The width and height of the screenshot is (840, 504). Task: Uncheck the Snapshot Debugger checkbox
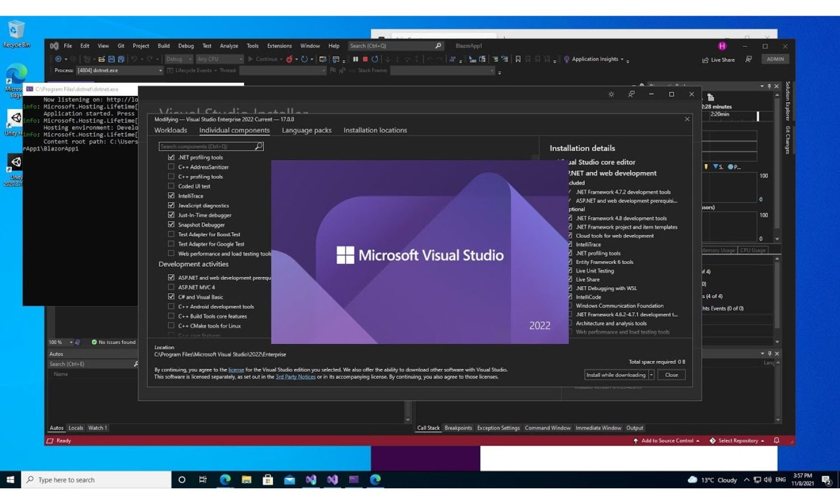point(171,225)
